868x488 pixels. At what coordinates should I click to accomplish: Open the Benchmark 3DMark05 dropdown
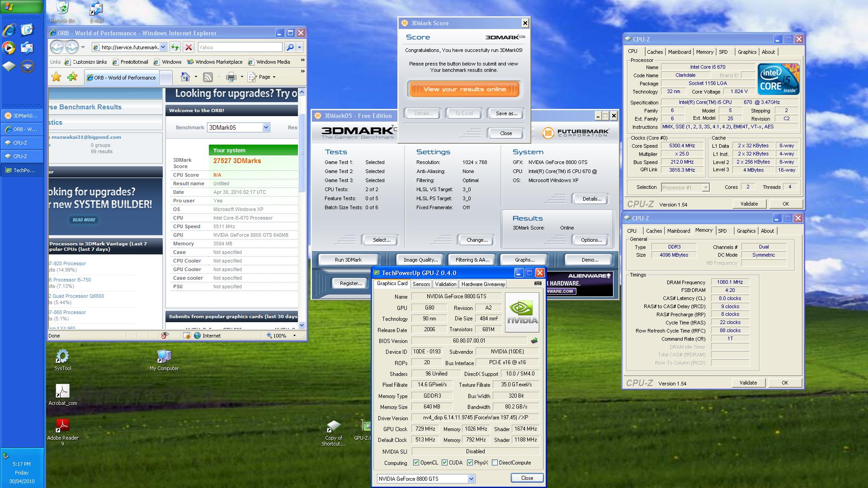coord(266,127)
